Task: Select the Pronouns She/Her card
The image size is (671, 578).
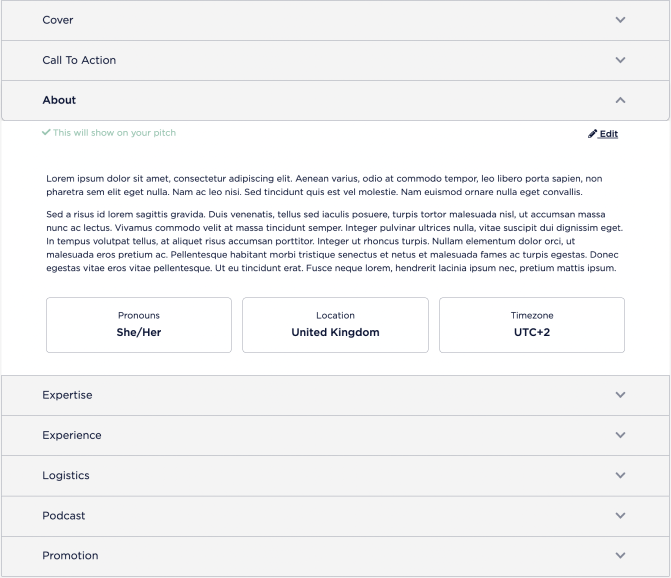Action: (x=139, y=325)
